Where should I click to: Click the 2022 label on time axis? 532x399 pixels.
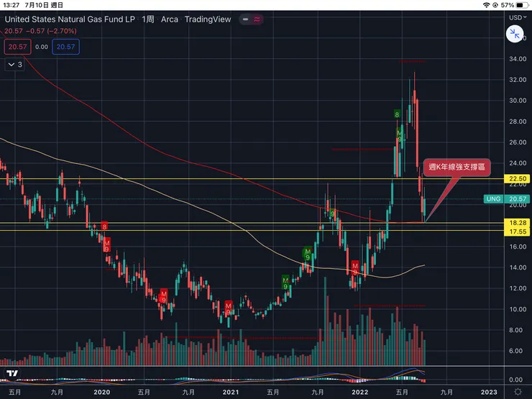click(x=359, y=393)
